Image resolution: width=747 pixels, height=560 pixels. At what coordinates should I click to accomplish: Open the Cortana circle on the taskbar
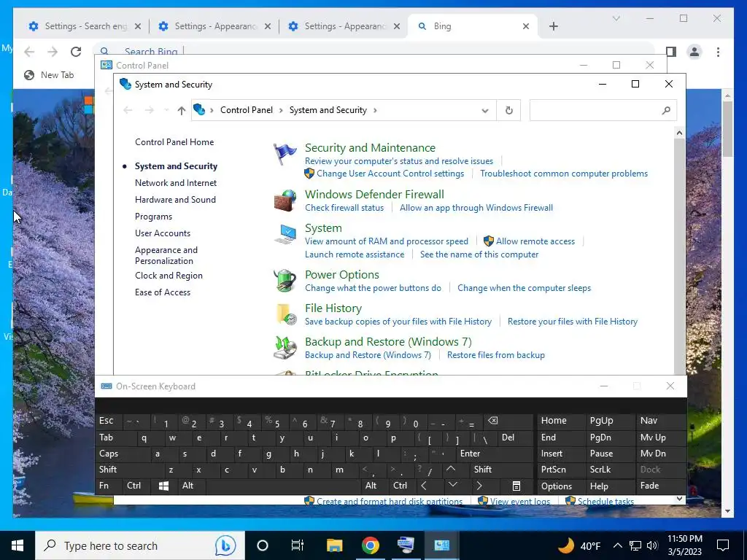pos(263,545)
